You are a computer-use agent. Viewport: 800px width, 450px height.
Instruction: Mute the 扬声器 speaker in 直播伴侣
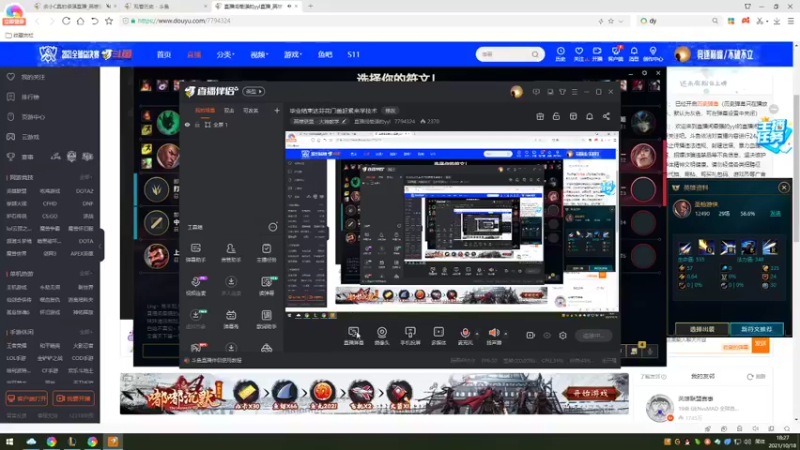coord(494,334)
